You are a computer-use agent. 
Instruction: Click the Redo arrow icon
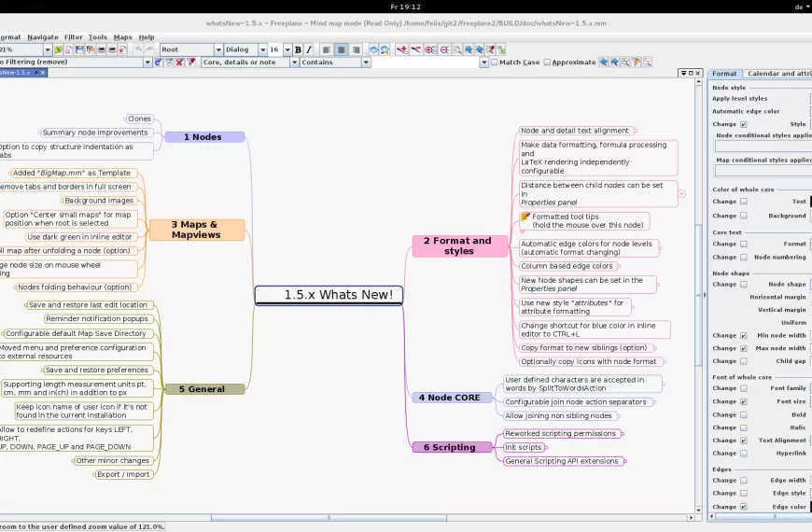coord(149,49)
